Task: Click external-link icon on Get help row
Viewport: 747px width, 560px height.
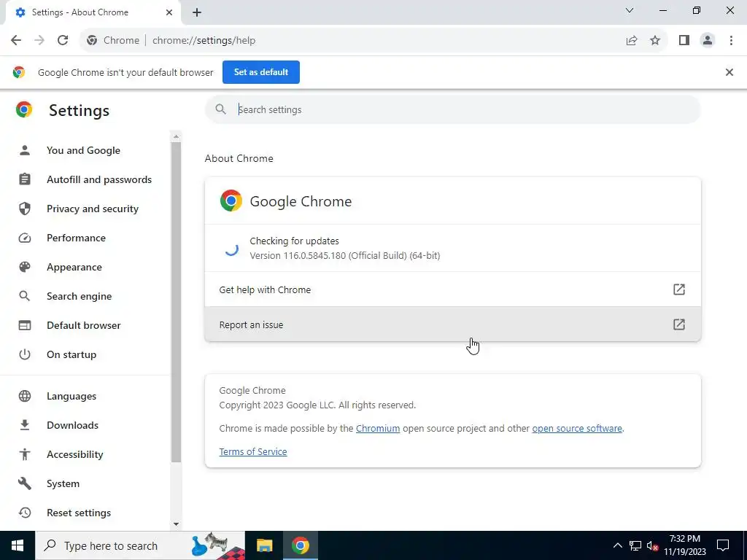Action: point(679,289)
